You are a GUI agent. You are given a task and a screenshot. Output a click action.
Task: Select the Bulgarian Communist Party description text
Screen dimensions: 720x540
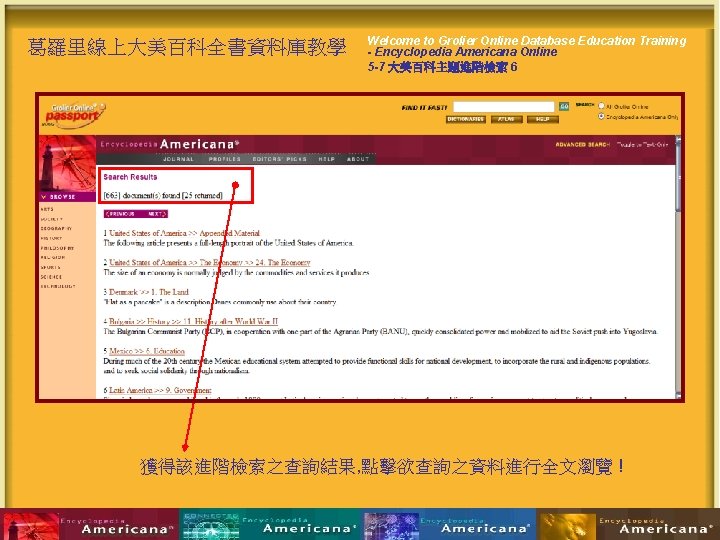click(381, 332)
